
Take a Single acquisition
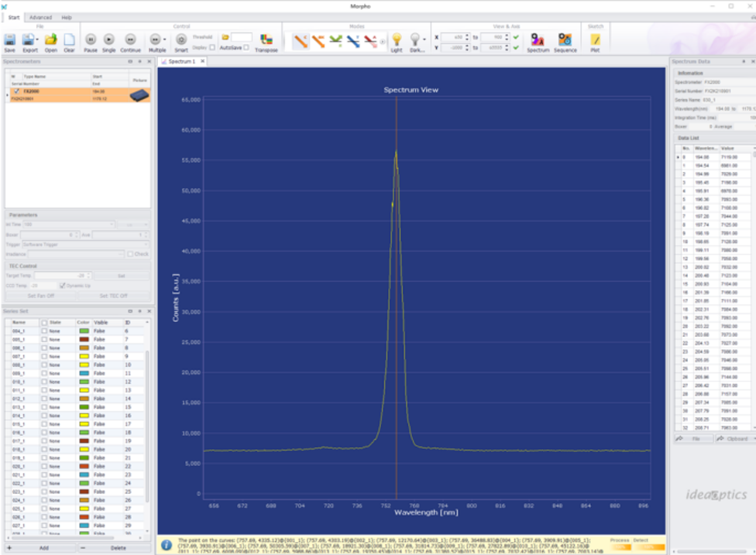tap(109, 40)
